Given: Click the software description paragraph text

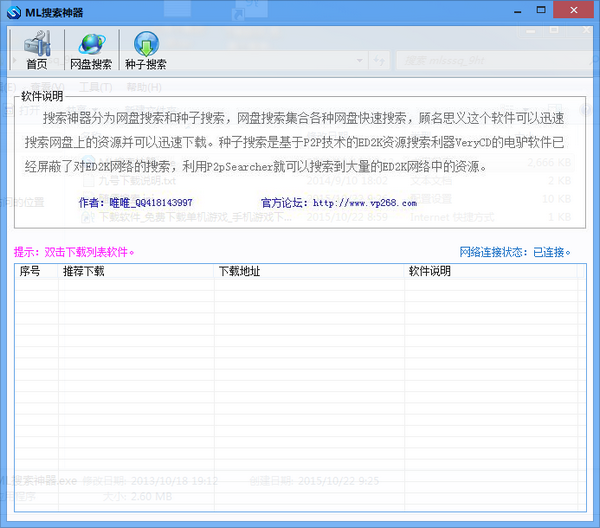Looking at the screenshot, I should (300, 143).
